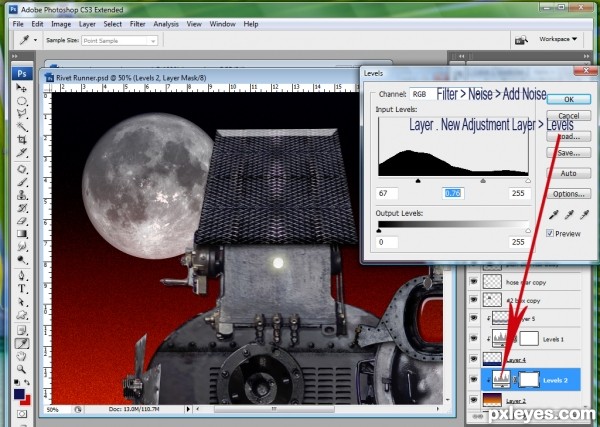This screenshot has height=427, width=600.
Task: Select the Move tool
Action: pos(21,88)
